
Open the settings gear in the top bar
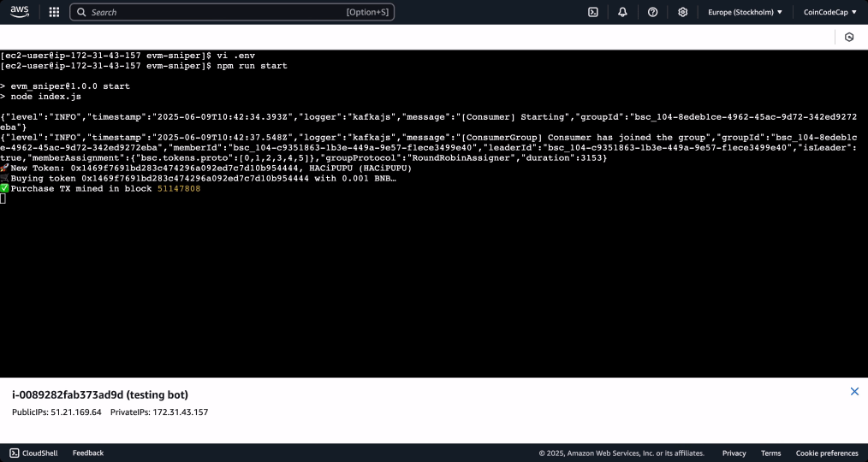click(x=682, y=12)
